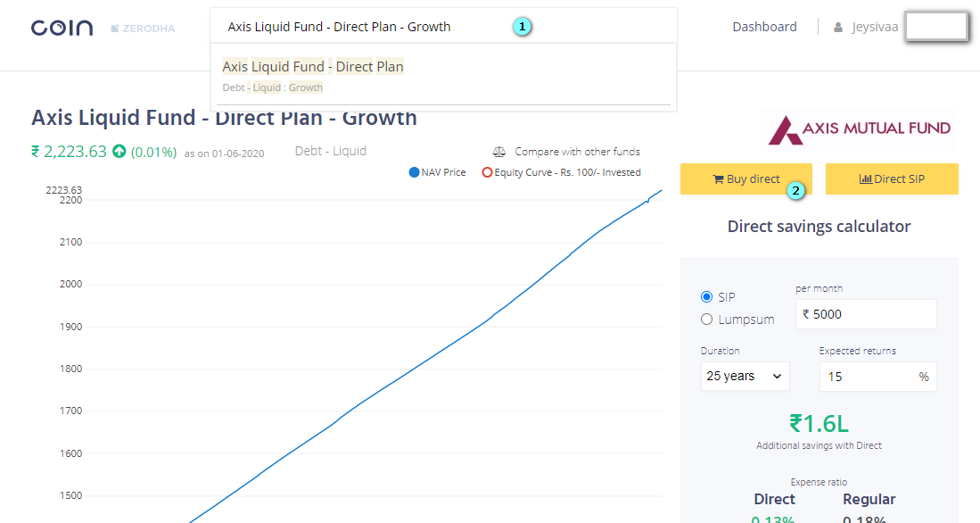
Task: Click the compare scales icon
Action: coord(498,152)
